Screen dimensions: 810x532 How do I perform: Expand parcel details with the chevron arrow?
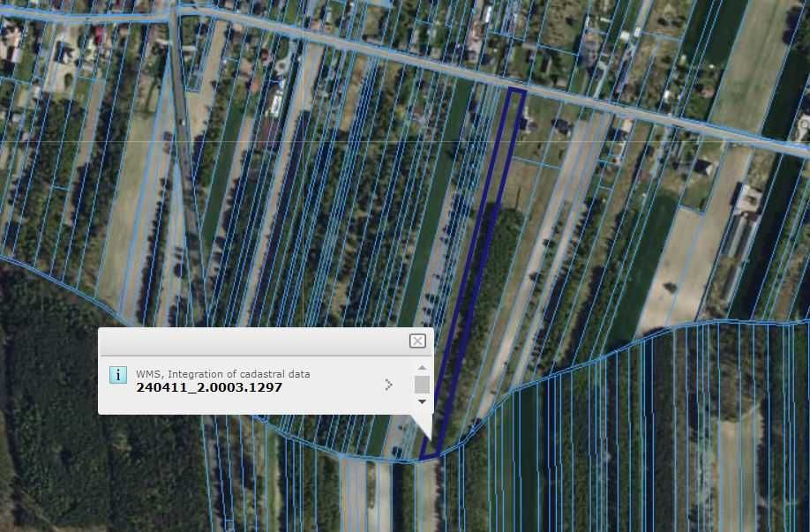388,385
